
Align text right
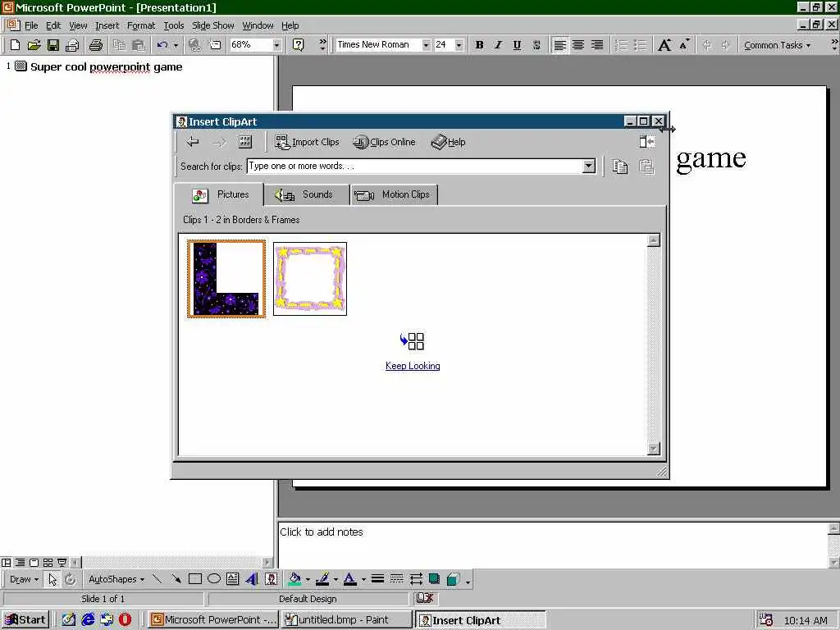coord(597,45)
